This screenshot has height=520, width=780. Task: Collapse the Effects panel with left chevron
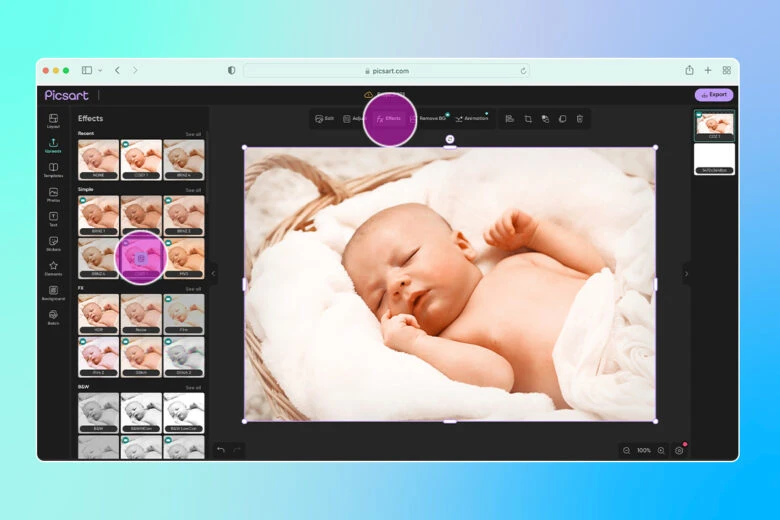[213, 273]
